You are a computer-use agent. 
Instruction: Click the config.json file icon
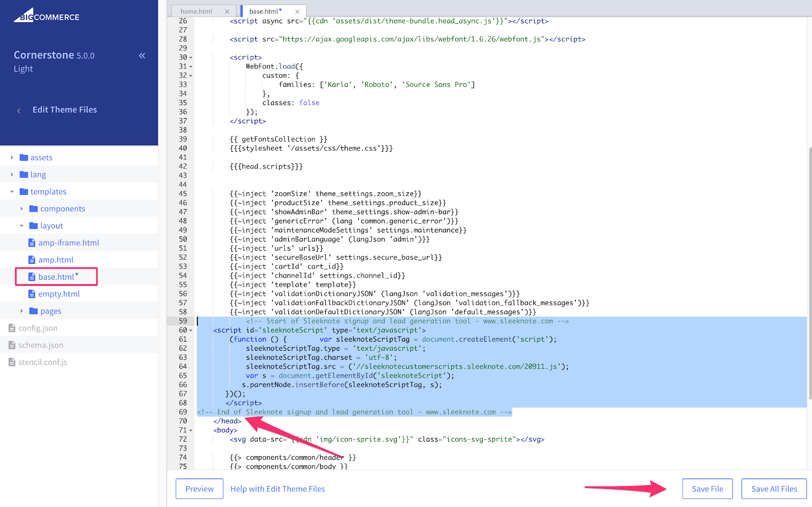click(12, 328)
